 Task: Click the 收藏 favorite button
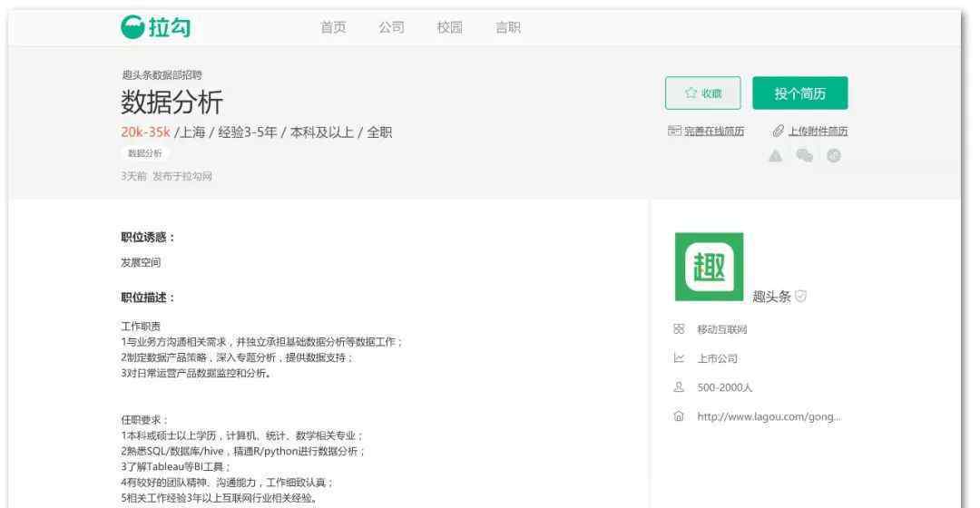click(703, 93)
